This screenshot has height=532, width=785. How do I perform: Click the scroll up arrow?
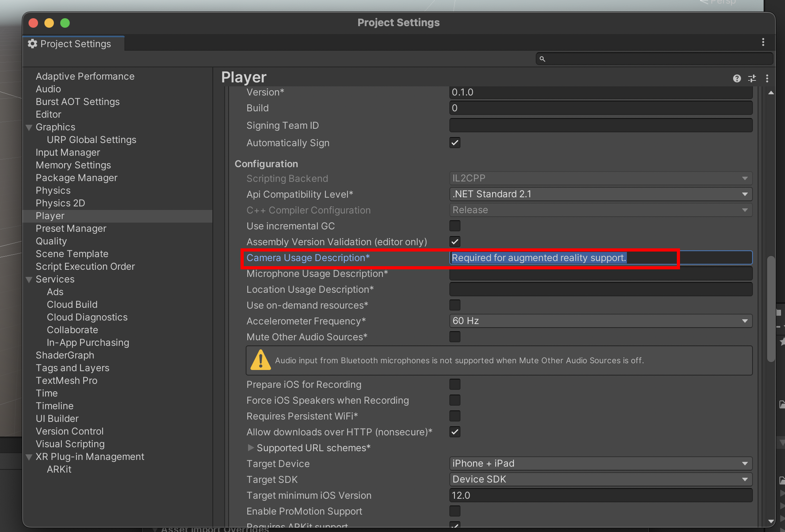[771, 93]
